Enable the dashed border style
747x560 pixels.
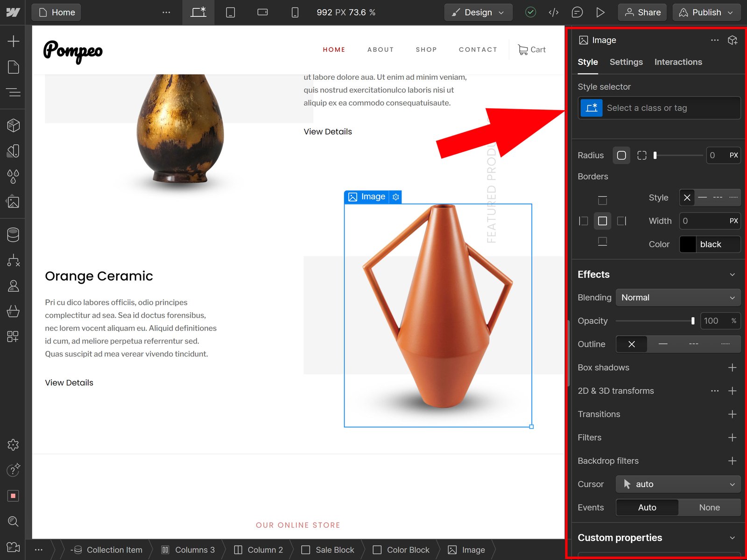point(718,197)
